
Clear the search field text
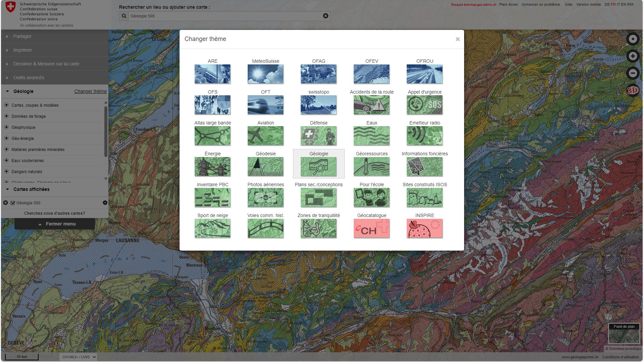pos(326,16)
